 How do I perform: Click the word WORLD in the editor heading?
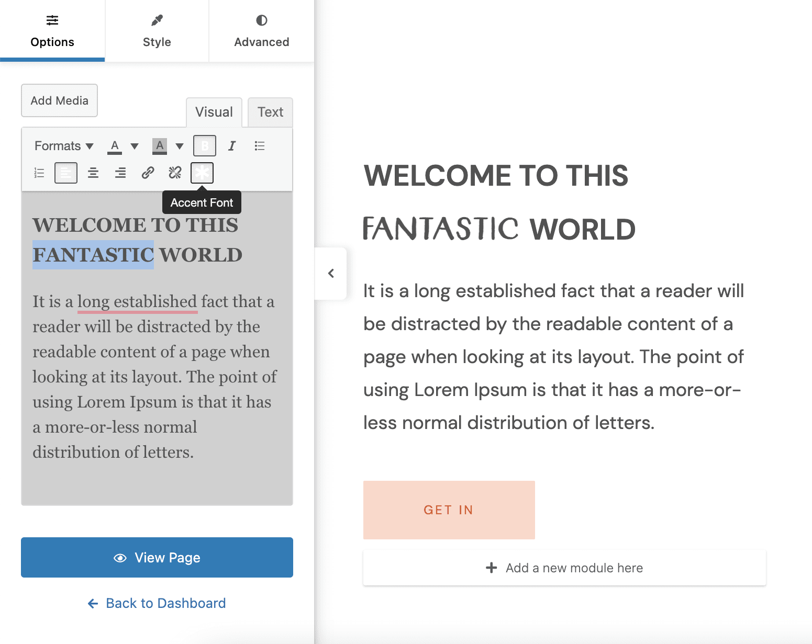pyautogui.click(x=201, y=255)
